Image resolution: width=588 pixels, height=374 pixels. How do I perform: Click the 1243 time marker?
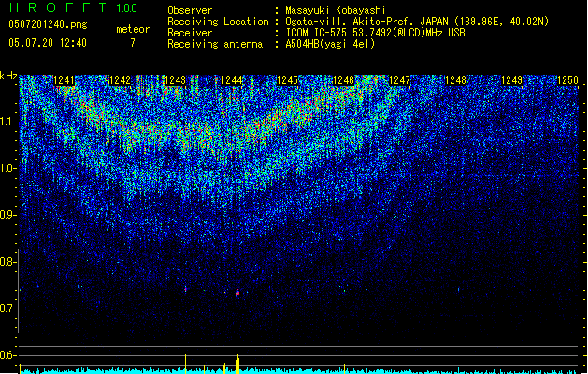coord(176,80)
